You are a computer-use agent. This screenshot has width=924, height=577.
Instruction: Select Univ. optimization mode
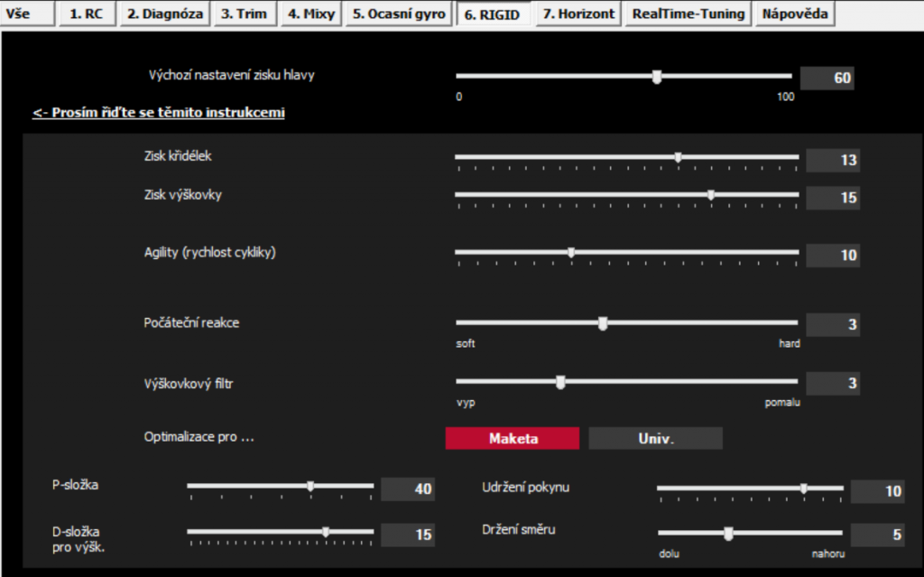(655, 439)
